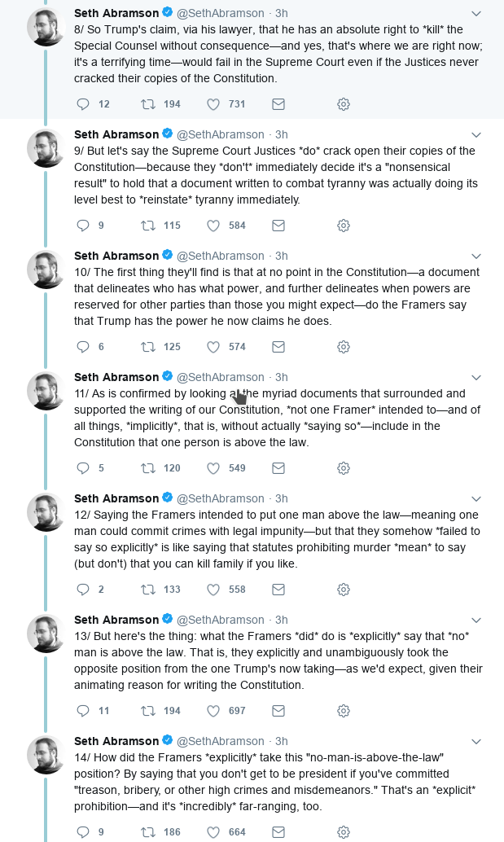The width and height of the screenshot is (504, 842).
Task: Open @SethAbramson handle on tweet 12/
Action: click(221, 498)
